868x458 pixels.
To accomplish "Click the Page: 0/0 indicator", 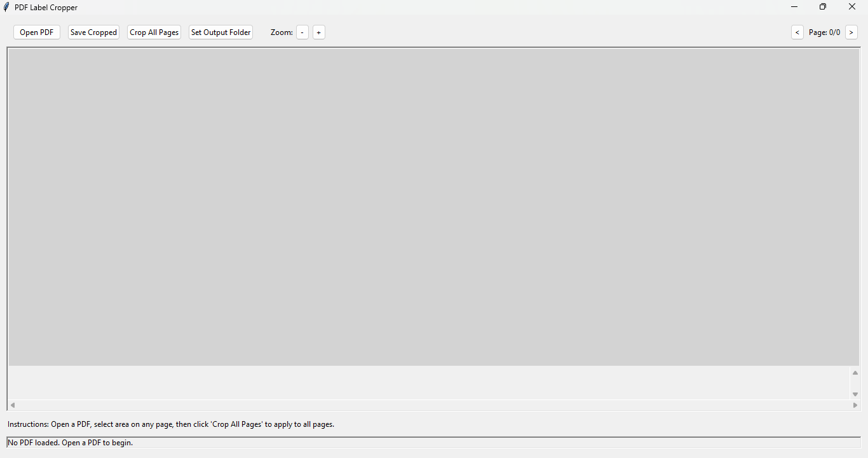I will (824, 32).
